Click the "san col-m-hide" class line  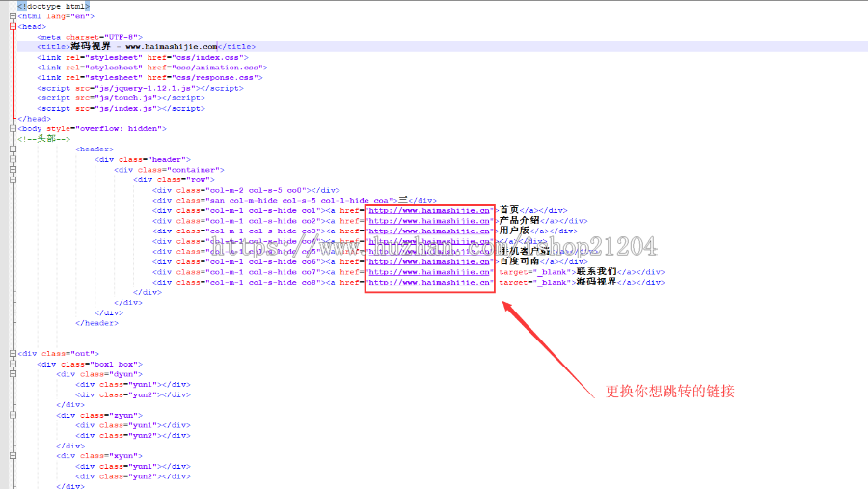pos(294,200)
